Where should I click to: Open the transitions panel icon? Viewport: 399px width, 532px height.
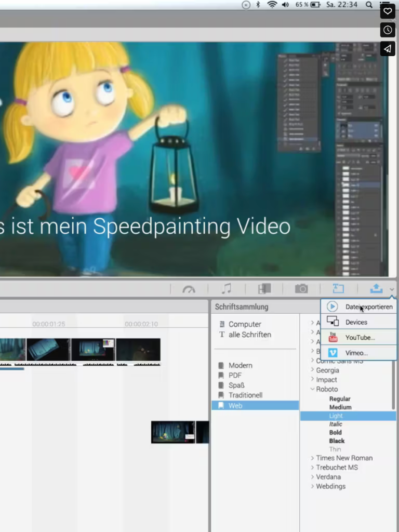pos(264,289)
